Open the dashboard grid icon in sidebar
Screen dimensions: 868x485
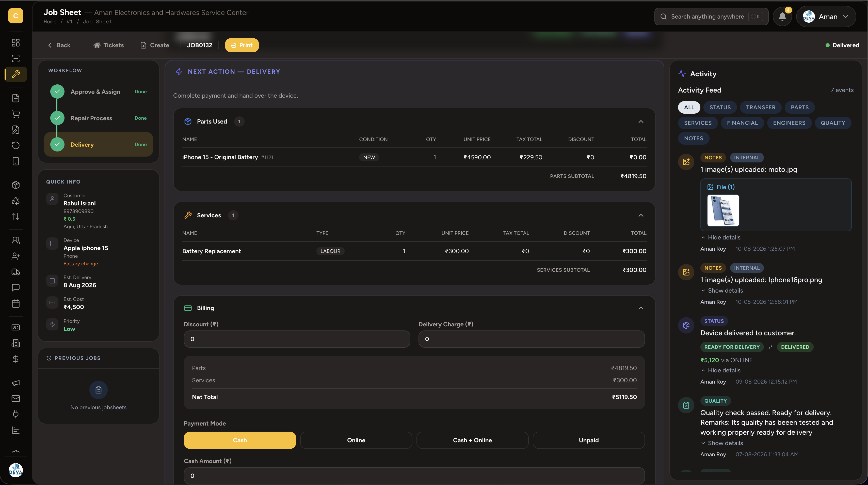coord(15,42)
